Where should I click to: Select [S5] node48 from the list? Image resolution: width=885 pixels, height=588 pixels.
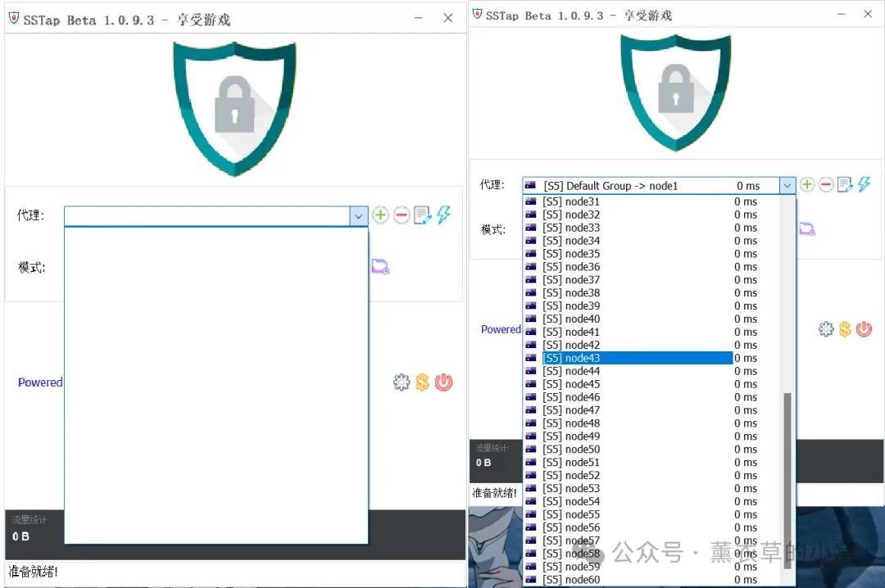click(x=651, y=423)
